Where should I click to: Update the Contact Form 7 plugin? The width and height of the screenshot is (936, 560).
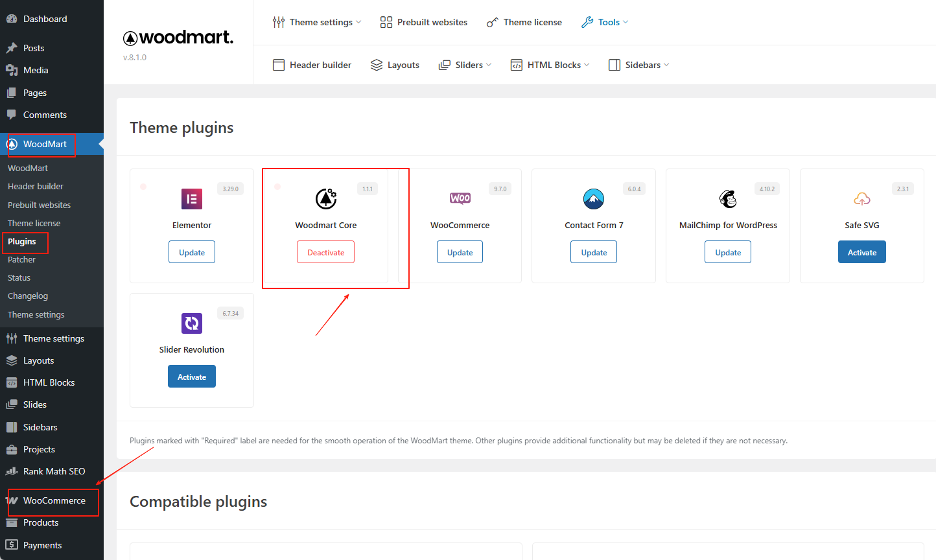point(594,252)
